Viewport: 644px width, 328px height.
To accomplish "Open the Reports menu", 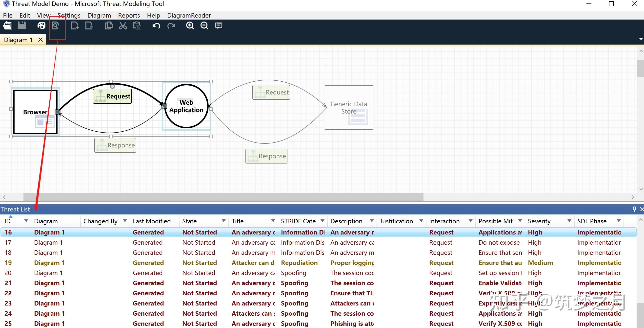I will (129, 15).
